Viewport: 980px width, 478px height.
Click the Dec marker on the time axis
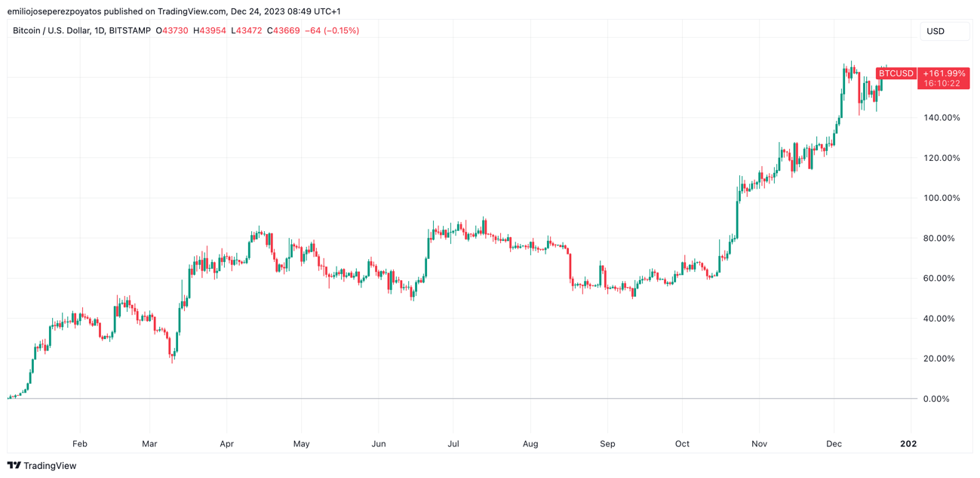pyautogui.click(x=834, y=444)
